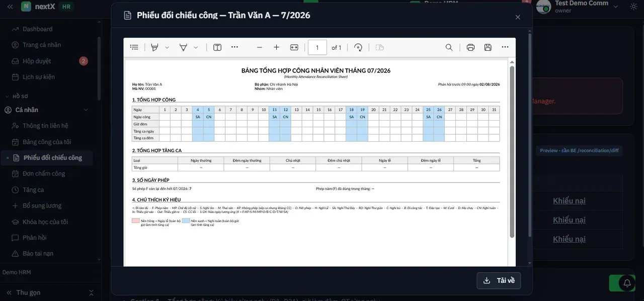Select the PDF draw pen tool
The width and height of the screenshot is (644, 301).
click(183, 47)
